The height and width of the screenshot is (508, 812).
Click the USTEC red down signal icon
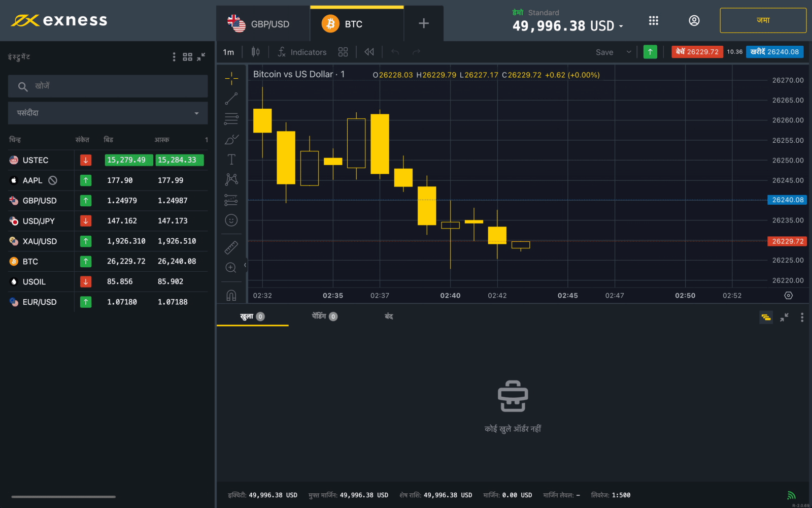click(x=86, y=160)
